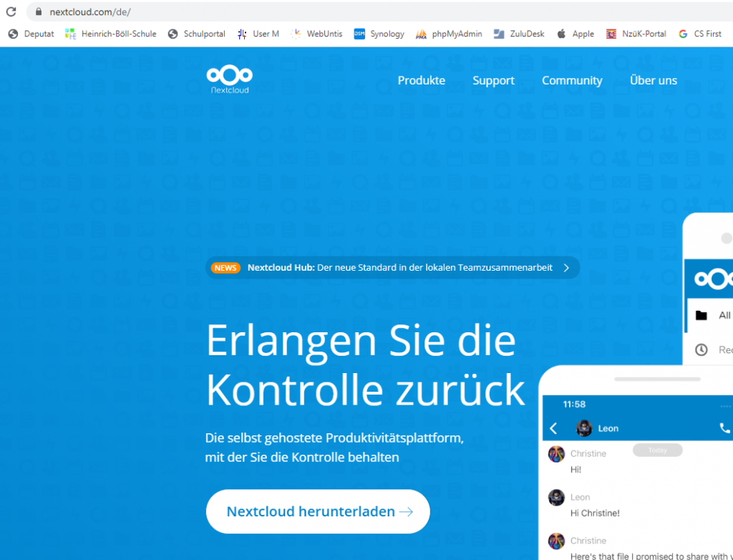
Task: Click the nextcloud.com/de/ address bar
Action: tap(379, 11)
